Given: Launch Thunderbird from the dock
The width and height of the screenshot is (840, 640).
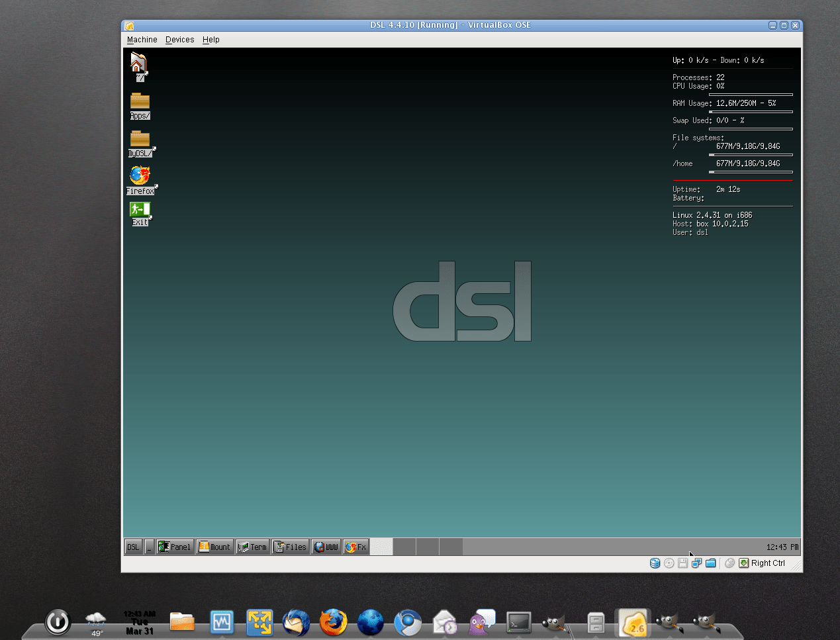Looking at the screenshot, I should (x=296, y=623).
